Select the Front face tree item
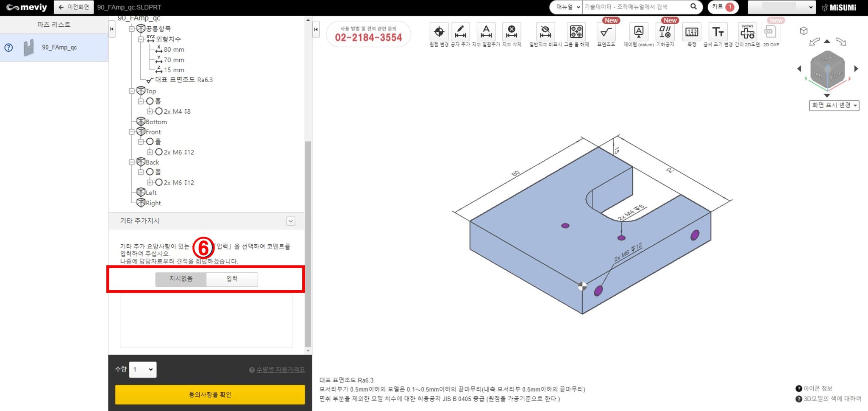The width and height of the screenshot is (868, 411). click(x=153, y=132)
